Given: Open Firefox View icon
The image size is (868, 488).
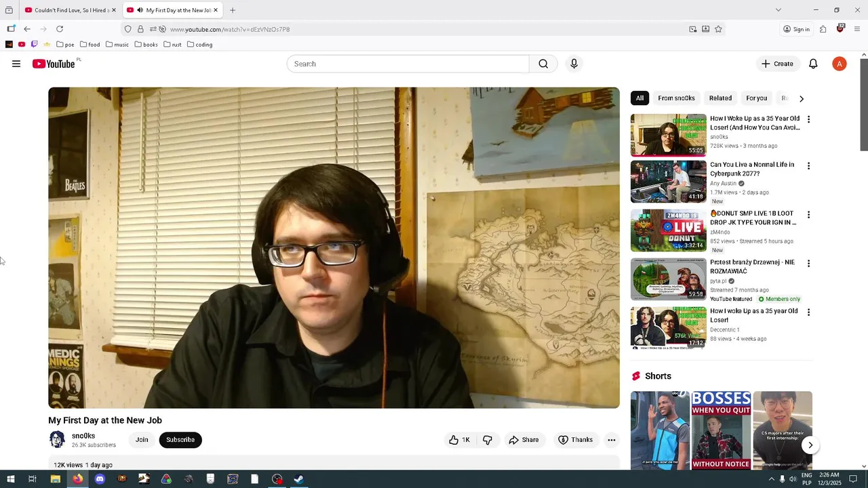Looking at the screenshot, I should click(9, 10).
